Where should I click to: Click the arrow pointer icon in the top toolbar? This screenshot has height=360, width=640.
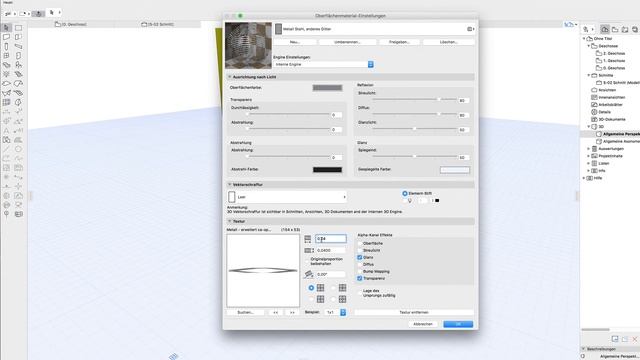[51, 13]
